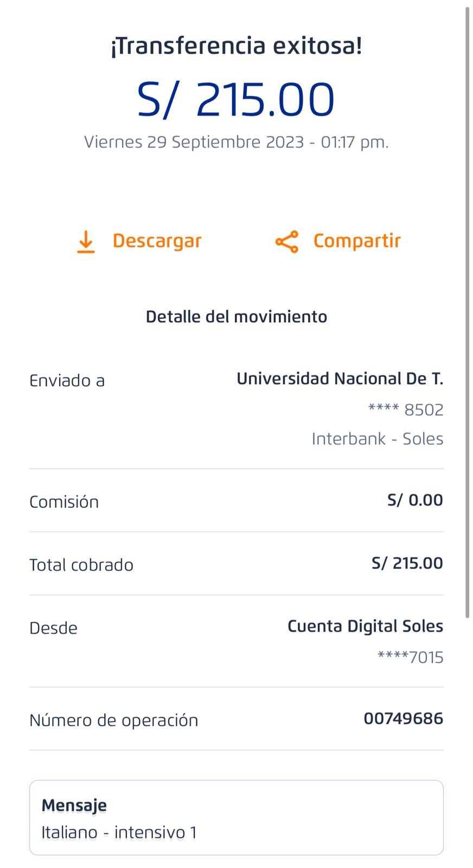Image resolution: width=473 pixels, height=868 pixels.
Task: Select the Comisión value S/ 0.00
Action: pyautogui.click(x=415, y=500)
